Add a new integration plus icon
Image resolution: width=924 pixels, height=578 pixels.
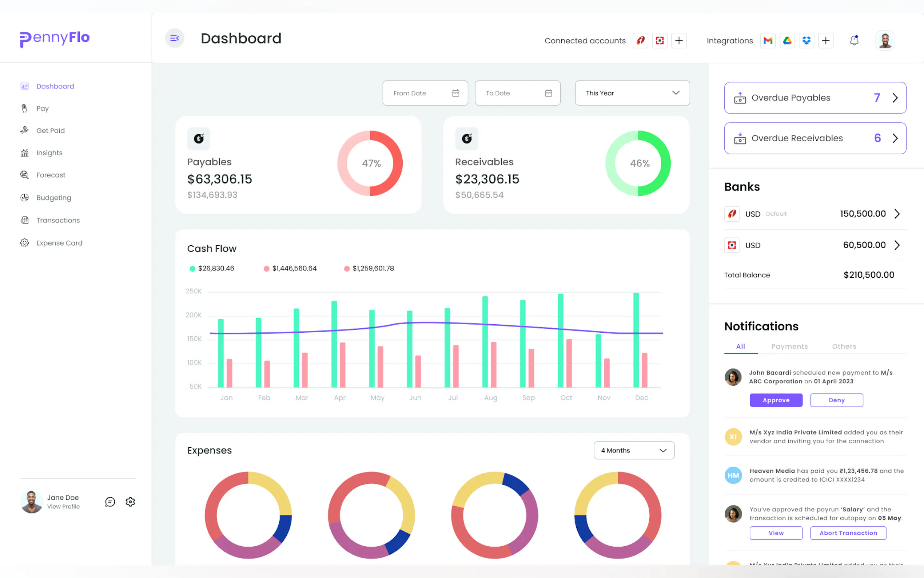click(825, 40)
